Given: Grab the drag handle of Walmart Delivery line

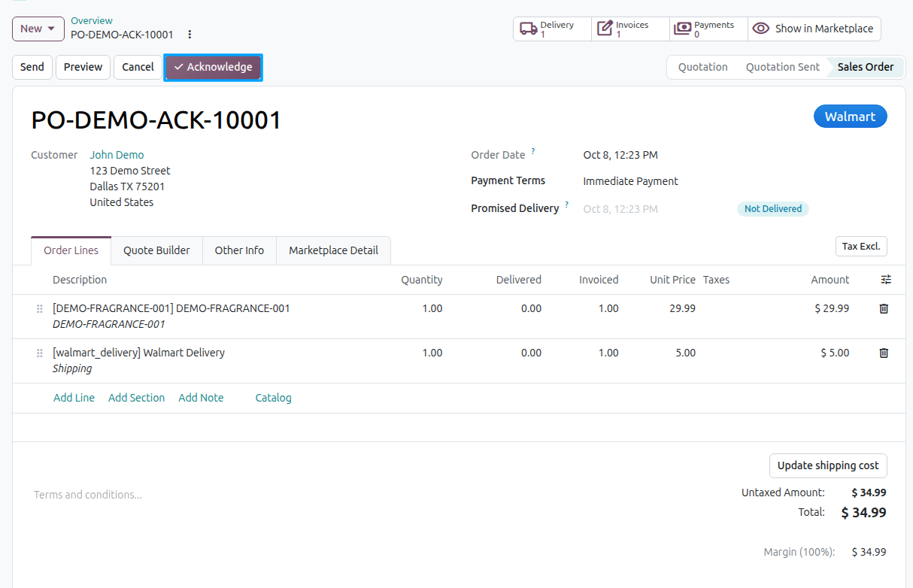Looking at the screenshot, I should coord(40,353).
